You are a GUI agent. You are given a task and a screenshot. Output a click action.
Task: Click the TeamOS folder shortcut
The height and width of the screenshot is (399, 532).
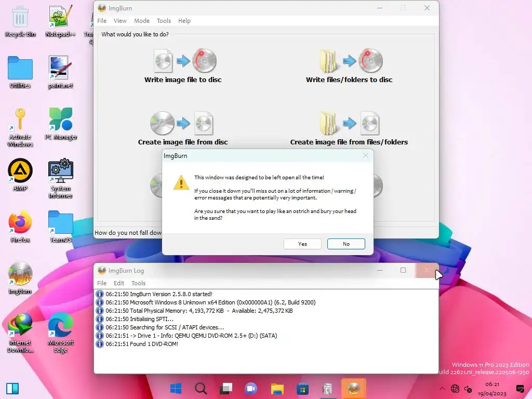click(x=60, y=227)
